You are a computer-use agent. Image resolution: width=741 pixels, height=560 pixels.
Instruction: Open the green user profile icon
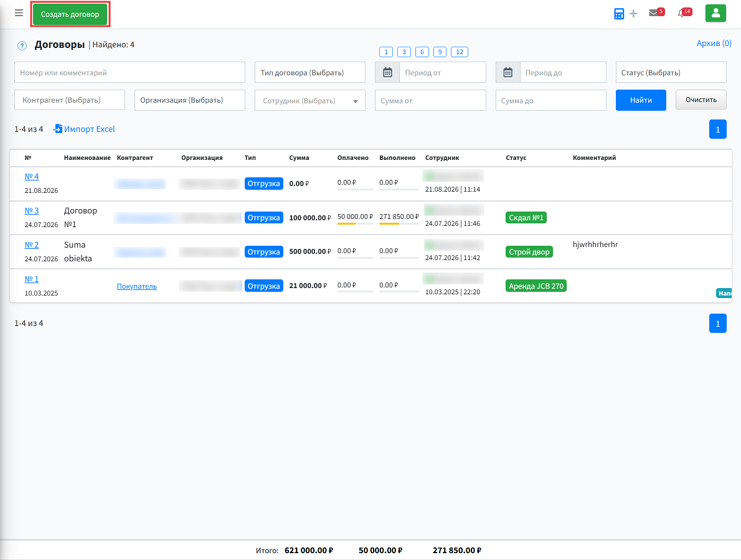pos(715,13)
